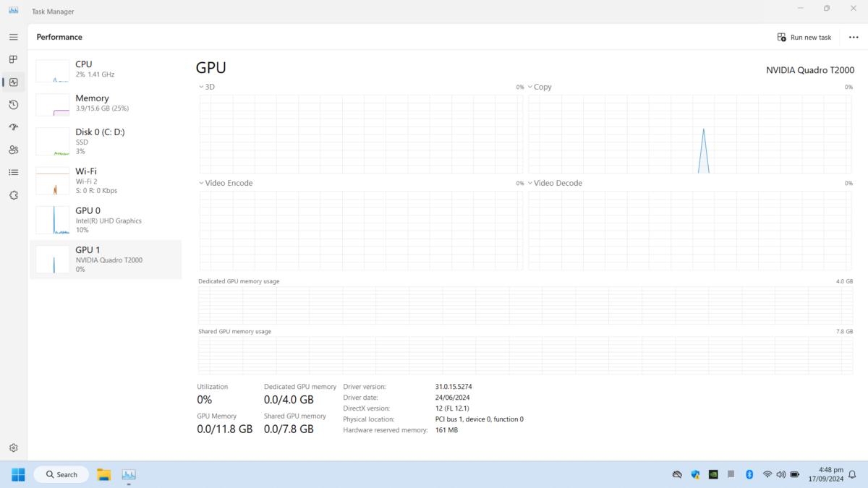Click the NVIDIA Quadro T2000 heading
868x488 pixels.
(x=810, y=70)
